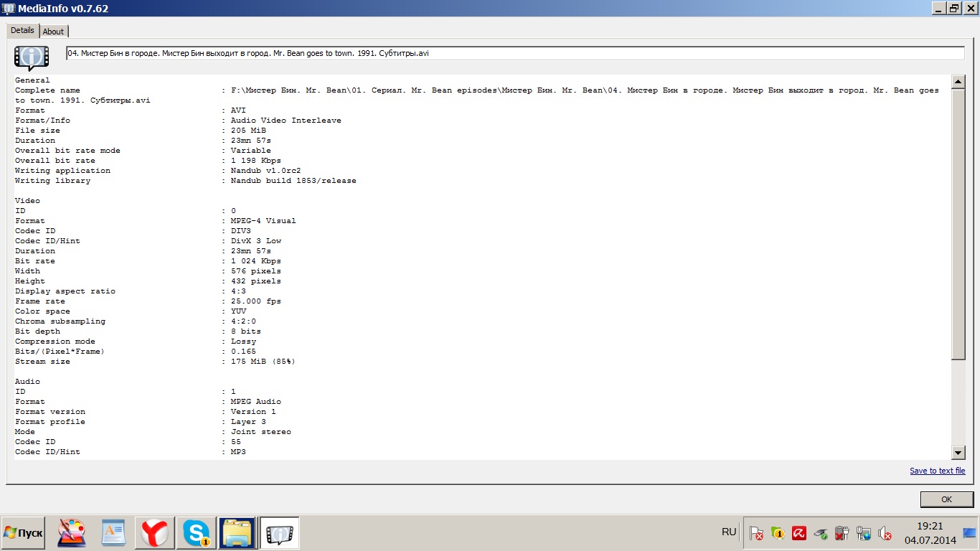Open the red Avira umbrella tray icon
980x551 pixels.
pos(799,533)
